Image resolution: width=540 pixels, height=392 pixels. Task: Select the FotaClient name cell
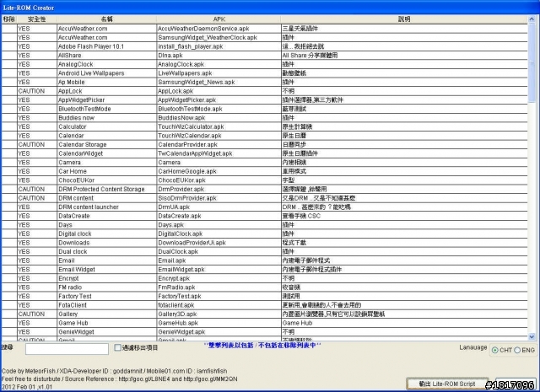click(106, 305)
